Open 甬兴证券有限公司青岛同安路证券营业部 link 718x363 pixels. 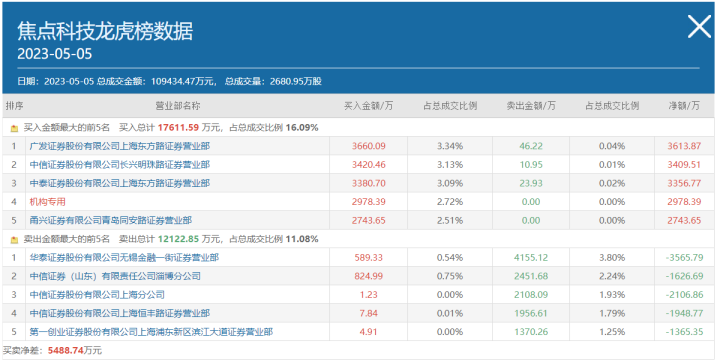(111, 220)
